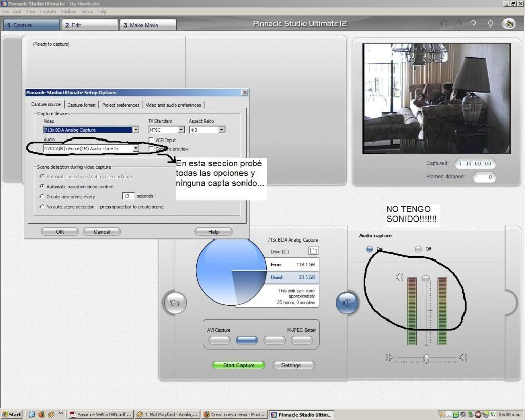Open the Audio device dropdown
The height and width of the screenshot is (420, 525).
click(x=136, y=148)
